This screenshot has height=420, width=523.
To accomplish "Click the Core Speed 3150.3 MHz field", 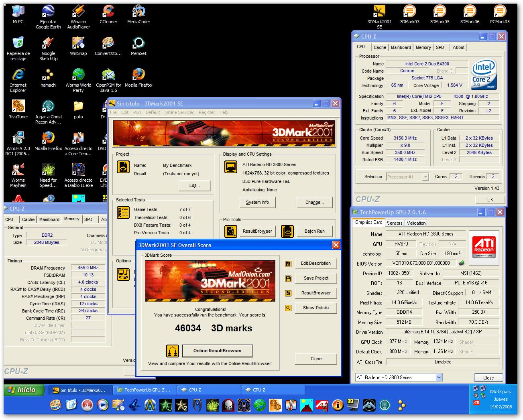I will (405, 138).
